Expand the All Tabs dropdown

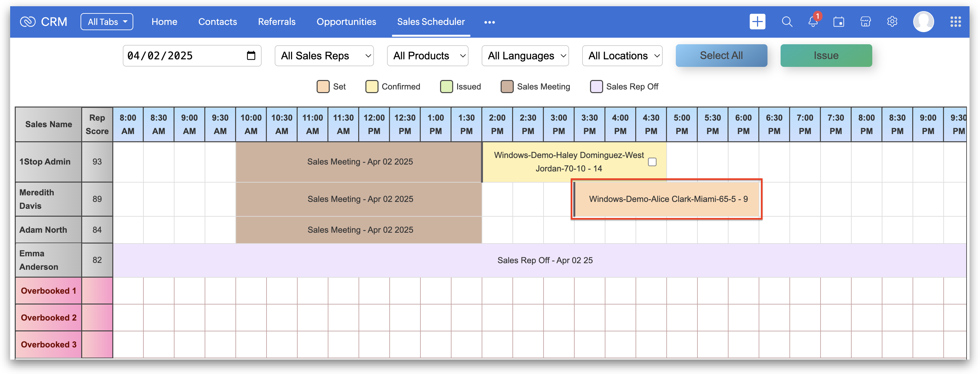tap(107, 22)
